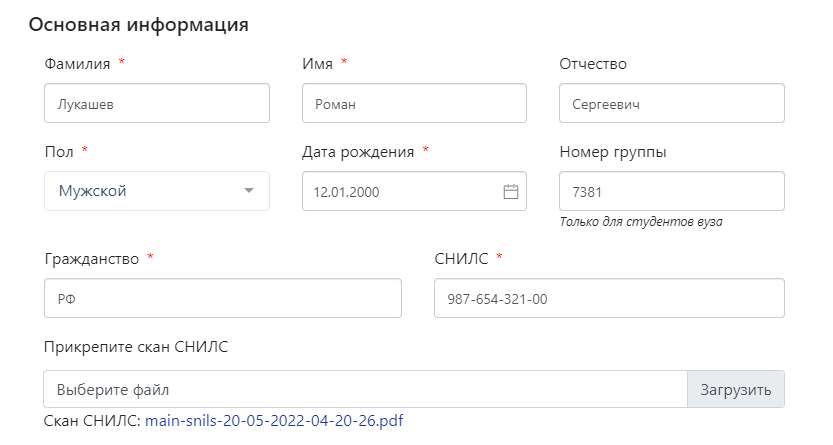Viewport: 833px width, 445px height.
Task: Click the Дата рождения label
Action: 358,152
